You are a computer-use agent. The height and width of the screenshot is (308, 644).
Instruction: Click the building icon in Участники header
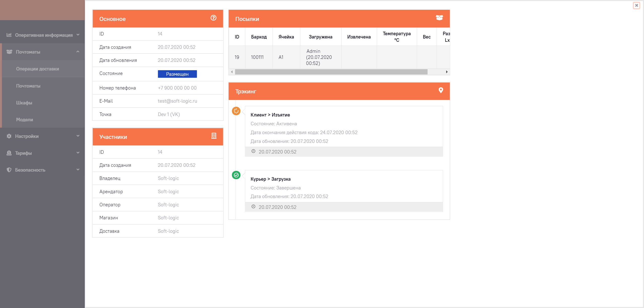pyautogui.click(x=214, y=136)
